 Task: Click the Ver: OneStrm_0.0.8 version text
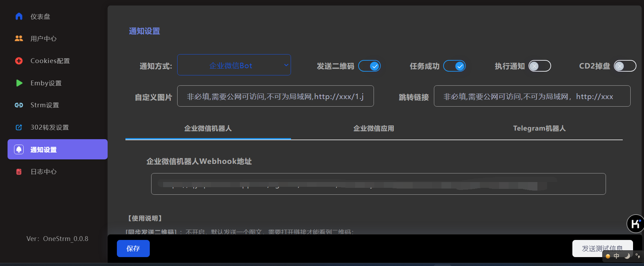coord(57,239)
